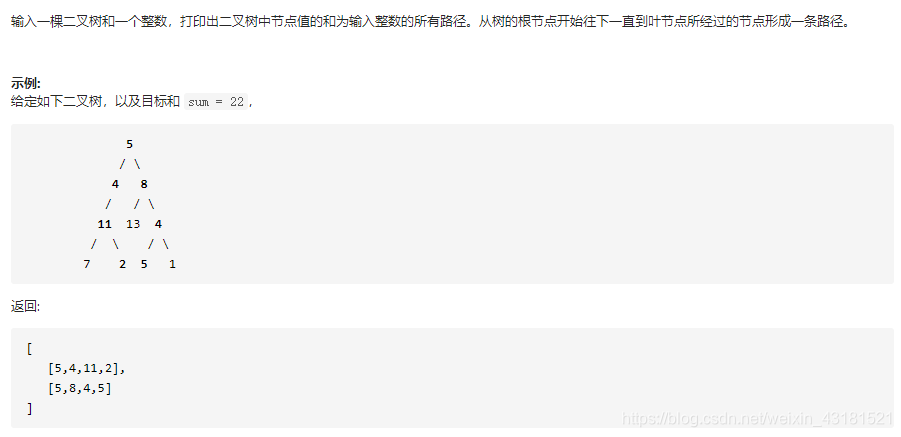Click leaf node 5 in bottom row
This screenshot has width=901, height=437.
tap(144, 264)
